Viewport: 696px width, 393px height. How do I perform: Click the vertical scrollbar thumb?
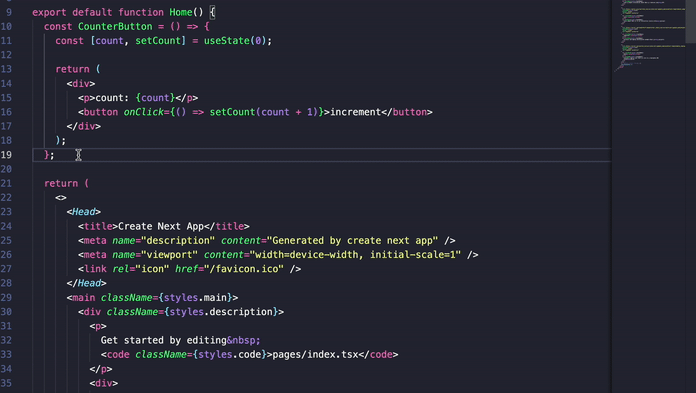click(x=691, y=21)
